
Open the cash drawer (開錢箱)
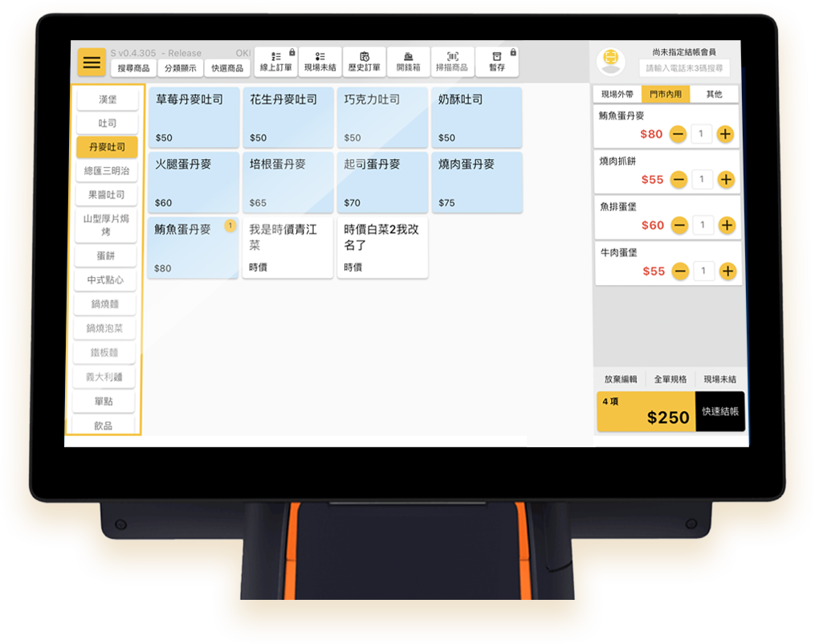(x=408, y=62)
